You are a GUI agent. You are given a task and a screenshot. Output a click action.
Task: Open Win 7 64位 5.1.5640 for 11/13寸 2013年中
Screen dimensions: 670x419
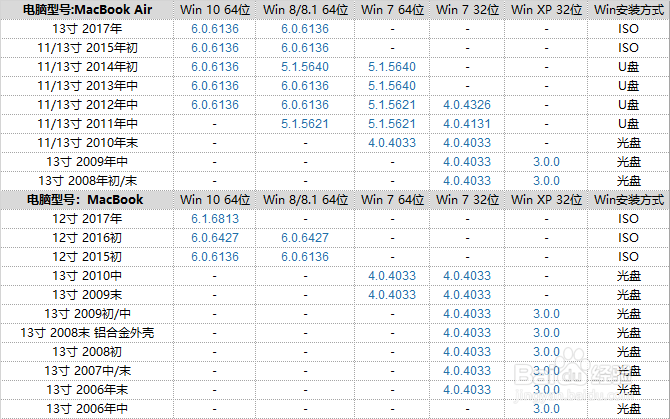pos(392,86)
